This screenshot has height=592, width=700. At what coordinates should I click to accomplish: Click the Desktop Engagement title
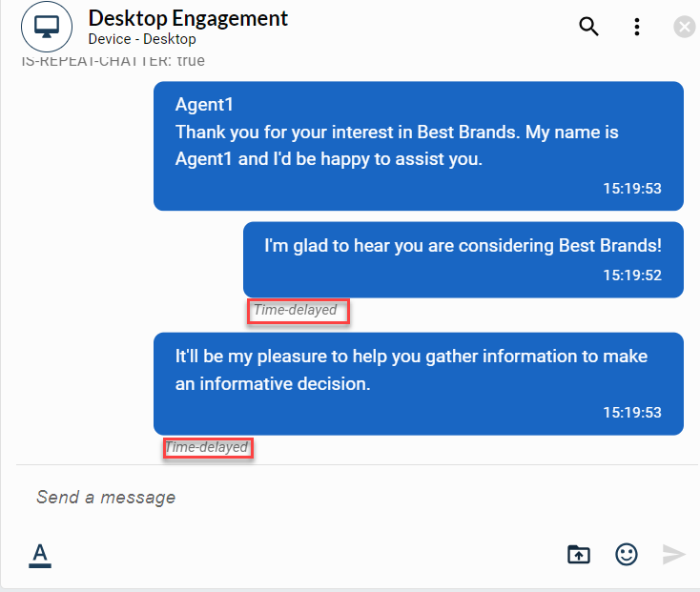coord(188,18)
